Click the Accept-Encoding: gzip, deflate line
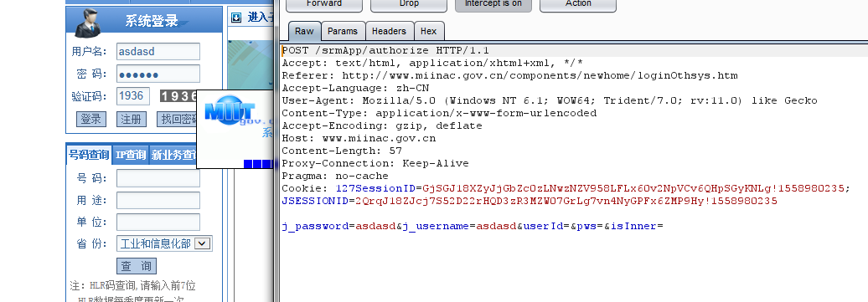This screenshot has width=868, height=302. coord(382,125)
